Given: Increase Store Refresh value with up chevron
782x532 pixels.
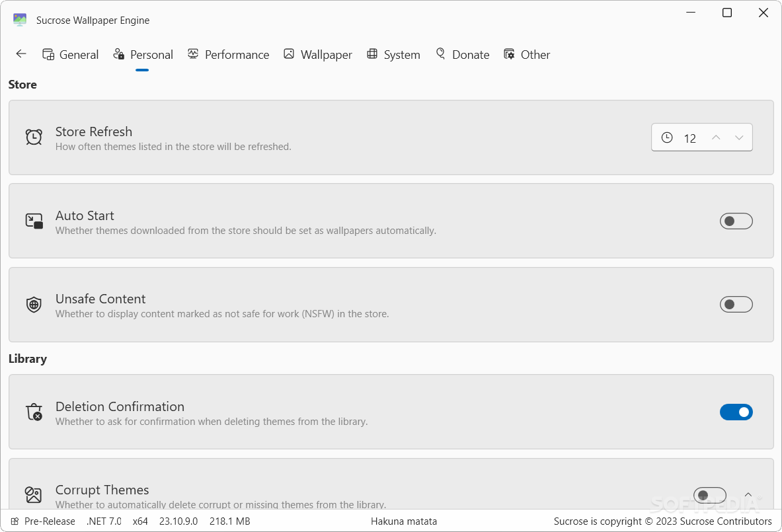Looking at the screenshot, I should click(x=716, y=137).
